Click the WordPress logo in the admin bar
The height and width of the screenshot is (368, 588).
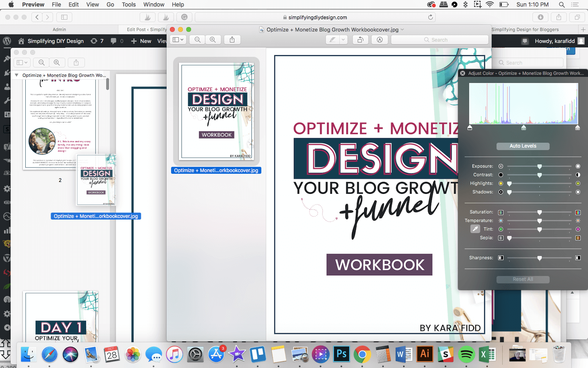pyautogui.click(x=7, y=41)
